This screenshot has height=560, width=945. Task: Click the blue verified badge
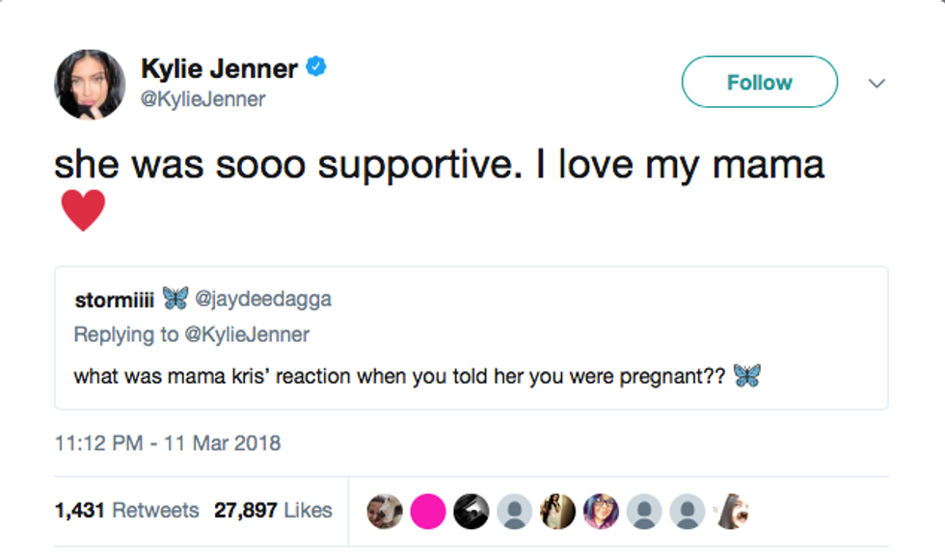316,67
